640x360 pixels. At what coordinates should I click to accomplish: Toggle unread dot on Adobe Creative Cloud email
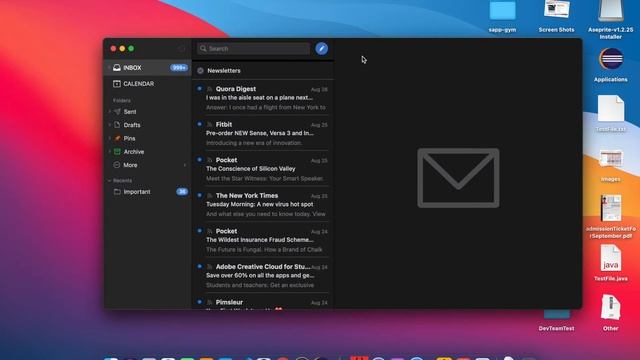[x=200, y=266]
